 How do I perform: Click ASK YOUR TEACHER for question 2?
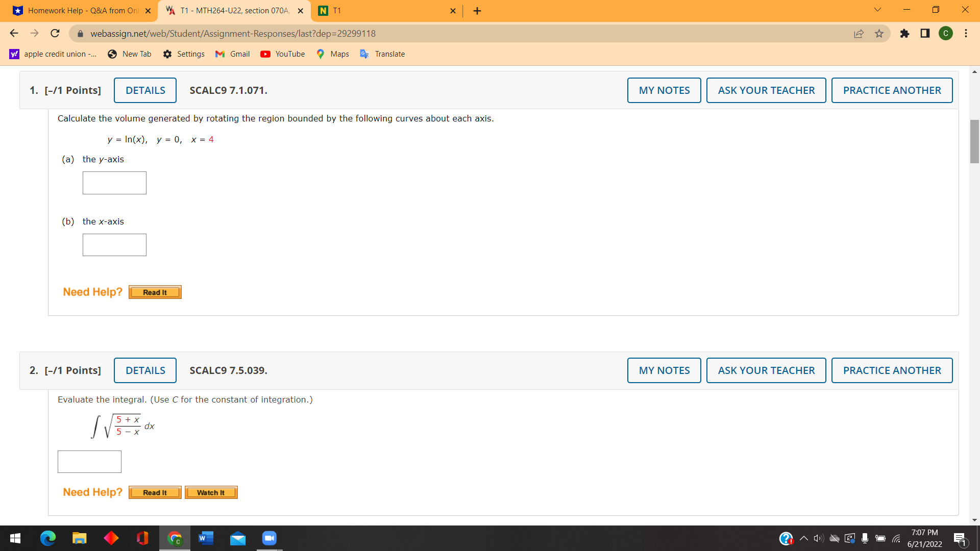click(x=766, y=370)
